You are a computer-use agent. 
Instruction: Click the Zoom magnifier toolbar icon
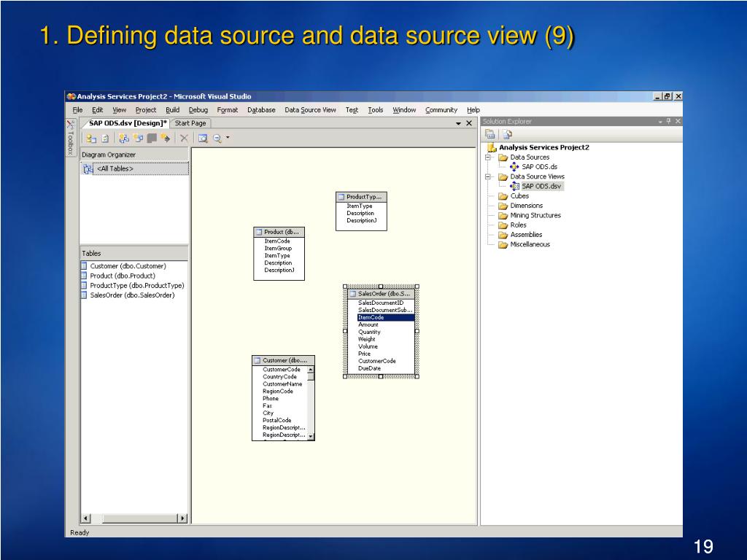(217, 138)
